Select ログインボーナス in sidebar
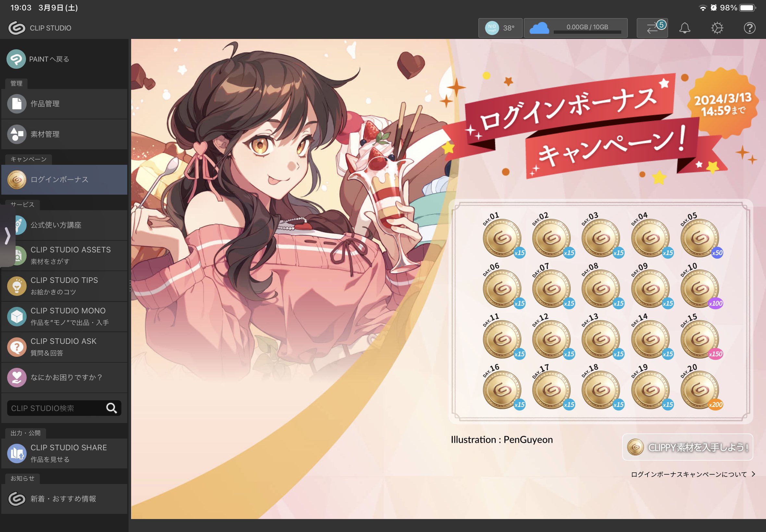Image resolution: width=766 pixels, height=532 pixels. (64, 179)
